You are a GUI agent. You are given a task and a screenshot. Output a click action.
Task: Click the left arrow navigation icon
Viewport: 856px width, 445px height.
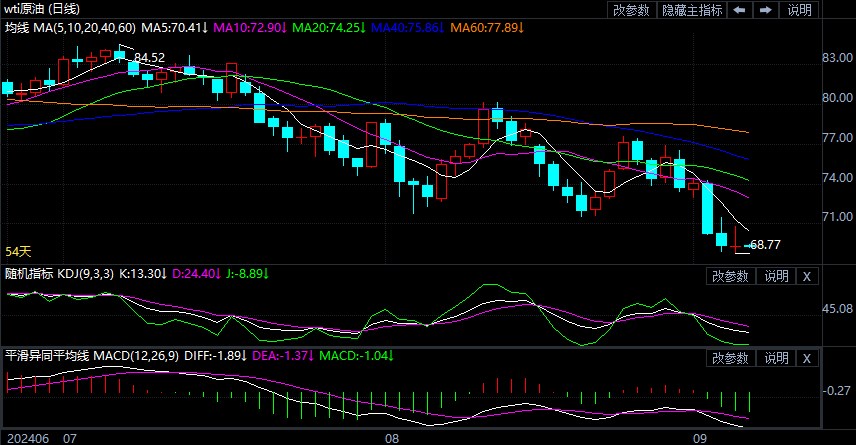[x=739, y=10]
